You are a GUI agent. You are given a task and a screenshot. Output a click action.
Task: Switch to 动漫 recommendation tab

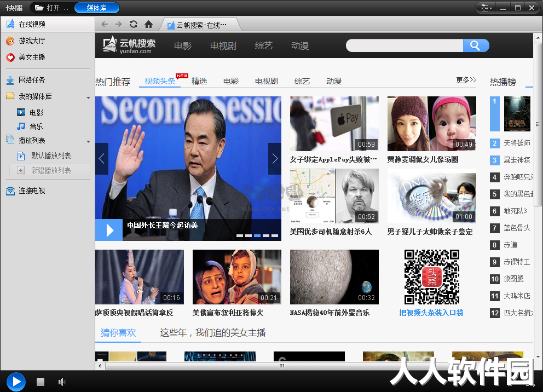334,81
